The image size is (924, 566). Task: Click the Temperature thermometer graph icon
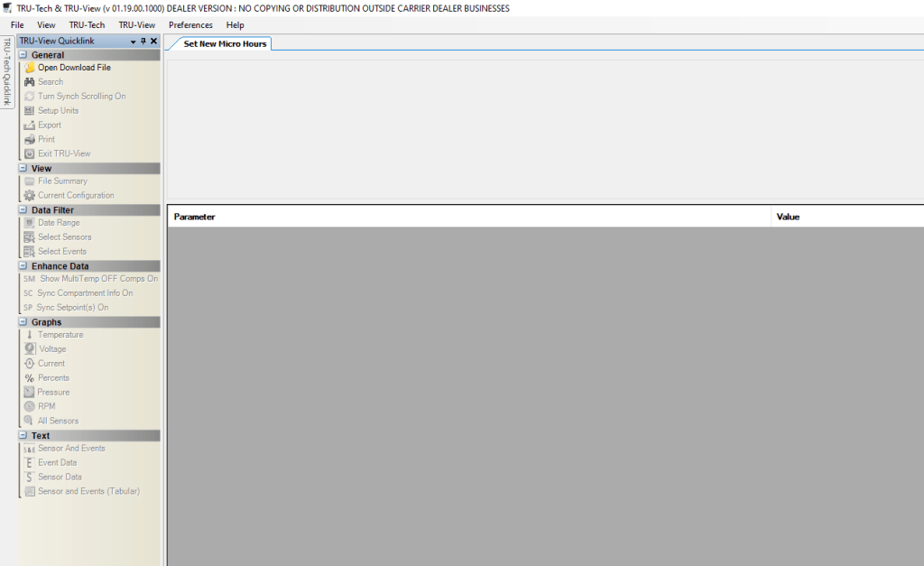[30, 335]
